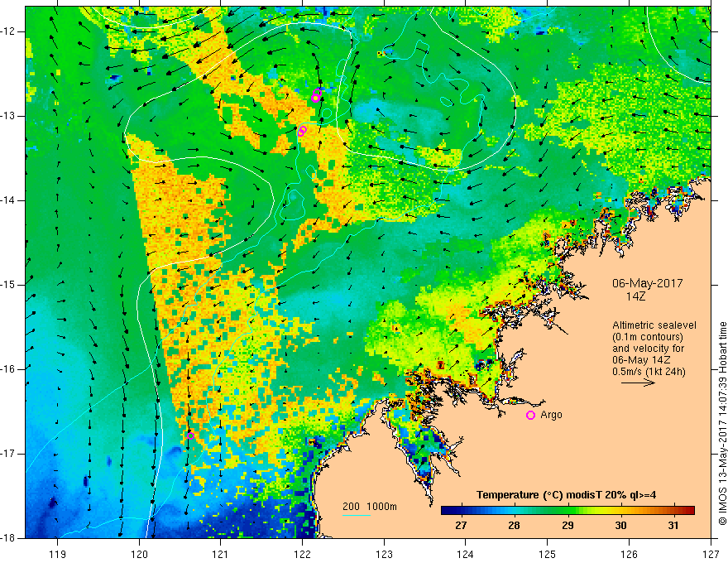728x563 pixels.
Task: Click longitude label 119 on bottom axis
Action: (x=57, y=554)
